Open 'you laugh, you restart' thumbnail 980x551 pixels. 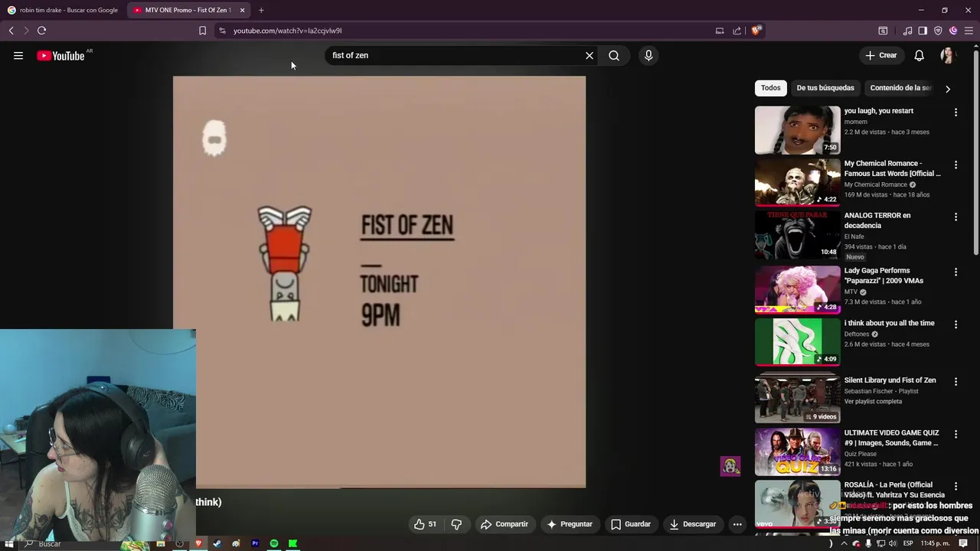tap(797, 130)
